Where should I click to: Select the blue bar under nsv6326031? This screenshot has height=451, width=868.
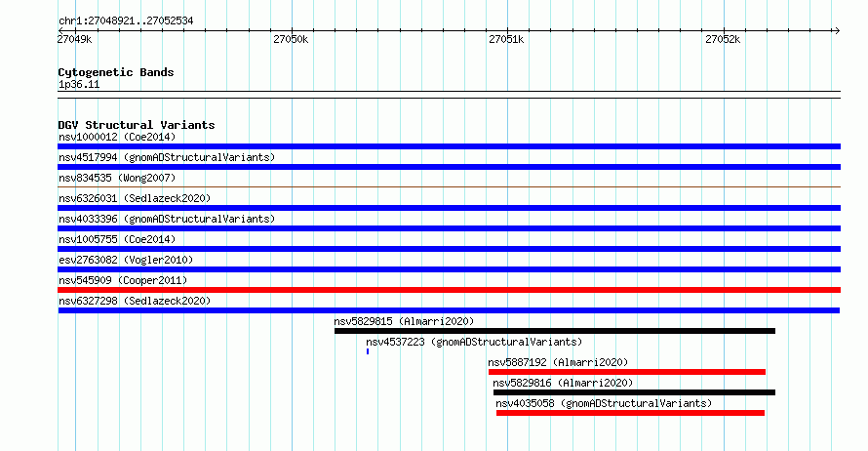[449, 208]
